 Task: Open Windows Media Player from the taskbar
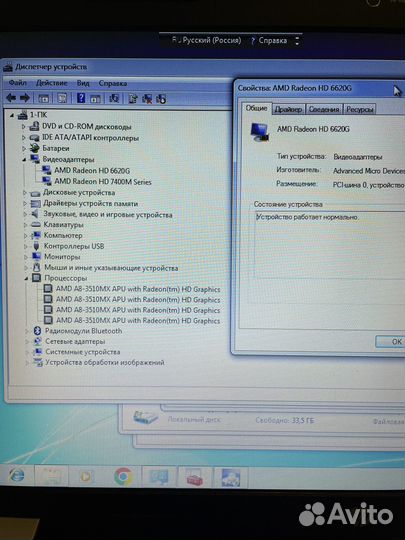pyautogui.click(x=86, y=477)
